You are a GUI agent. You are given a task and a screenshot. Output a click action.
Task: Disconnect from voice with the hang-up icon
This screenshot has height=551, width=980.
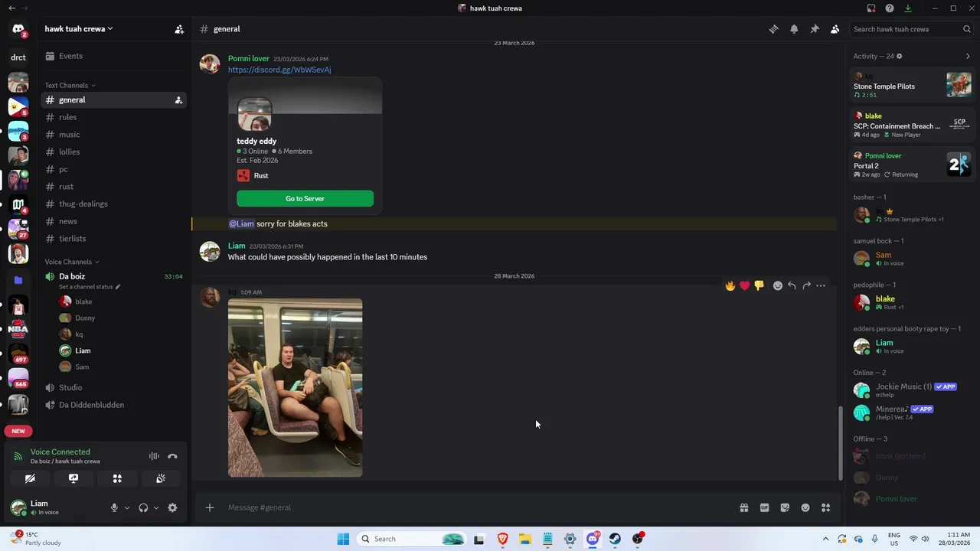click(x=172, y=456)
